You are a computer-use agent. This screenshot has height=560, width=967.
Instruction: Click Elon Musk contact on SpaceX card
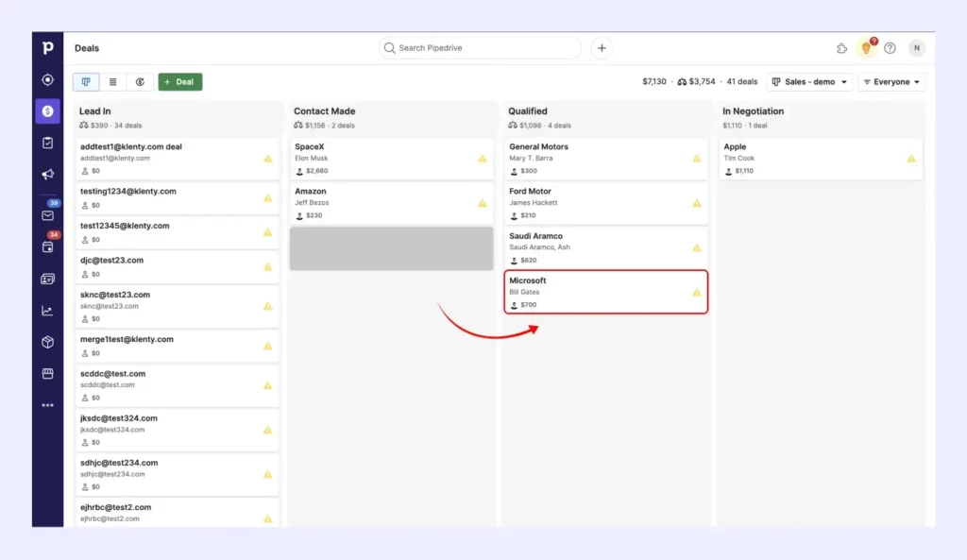[x=312, y=158]
